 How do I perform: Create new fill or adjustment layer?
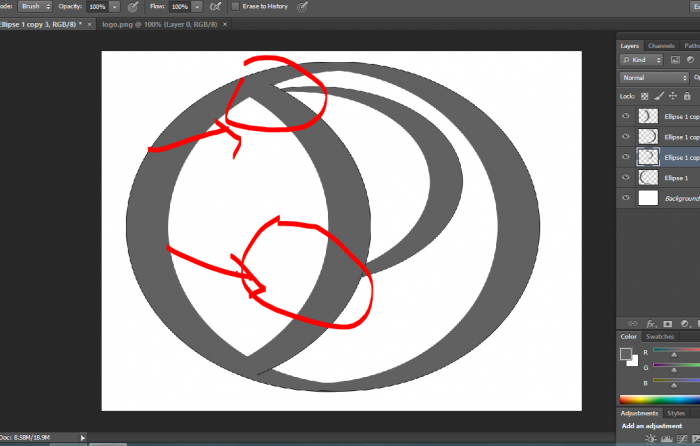684,324
